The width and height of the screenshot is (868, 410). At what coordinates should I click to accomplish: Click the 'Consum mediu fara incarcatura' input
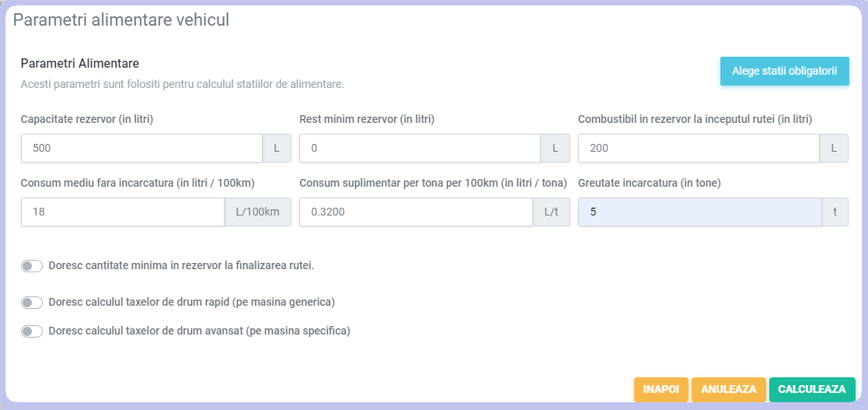point(122,212)
